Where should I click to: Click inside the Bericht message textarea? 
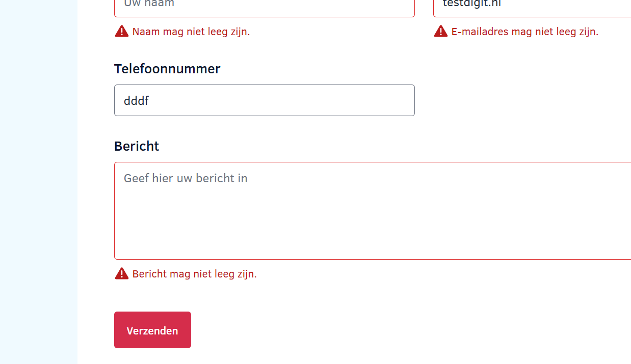click(x=372, y=211)
